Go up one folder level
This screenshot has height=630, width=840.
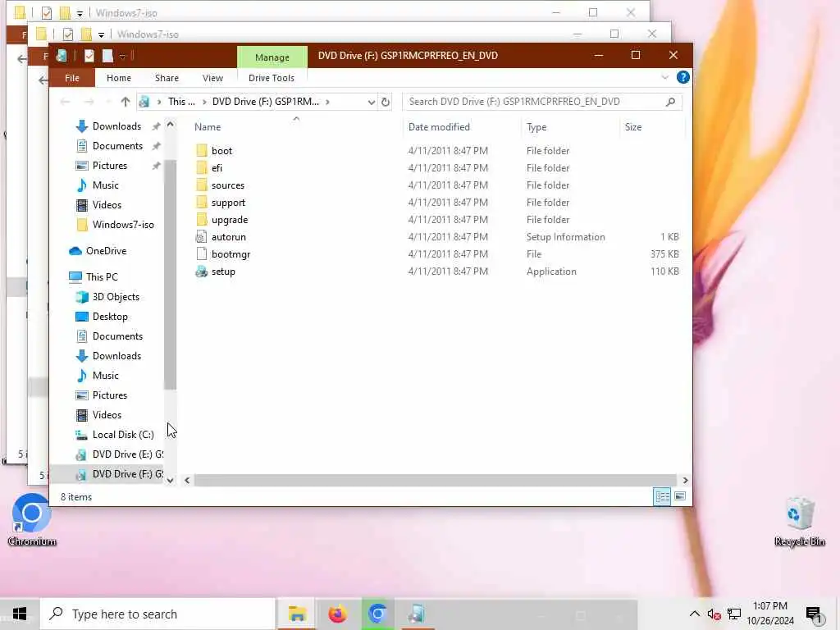(125, 102)
